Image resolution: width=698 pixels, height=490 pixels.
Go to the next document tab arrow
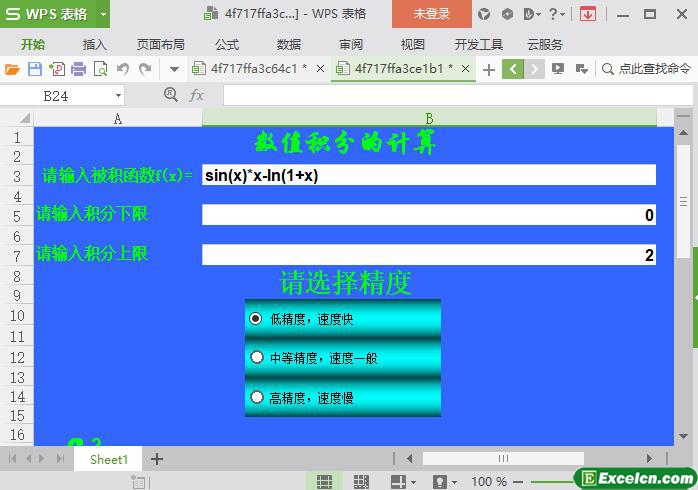pyautogui.click(x=534, y=69)
